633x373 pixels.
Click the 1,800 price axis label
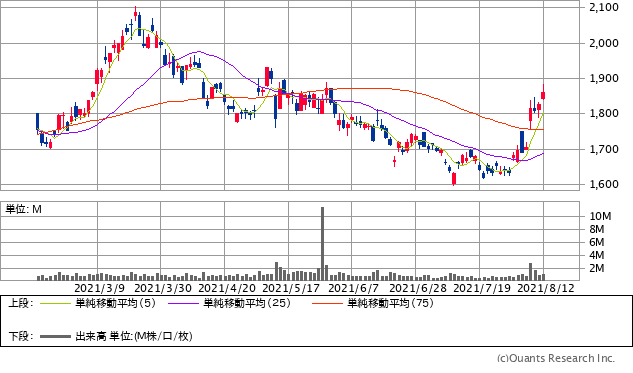pyautogui.click(x=604, y=113)
